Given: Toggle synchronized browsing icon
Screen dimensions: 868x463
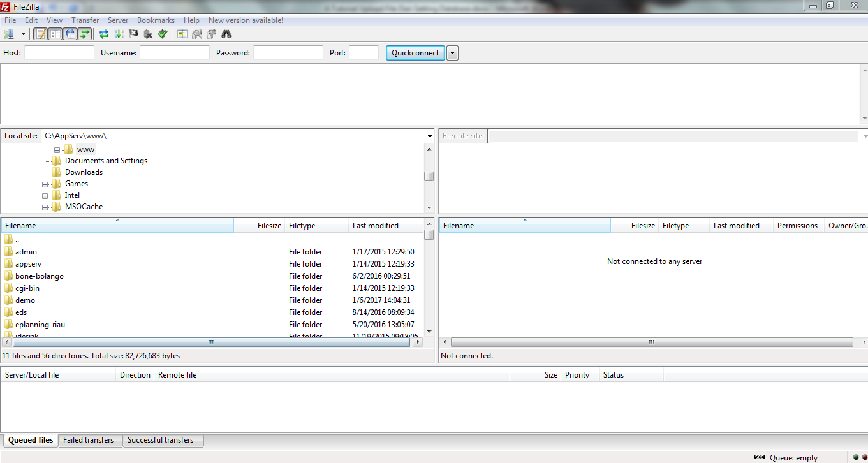Looking at the screenshot, I should coord(212,34).
